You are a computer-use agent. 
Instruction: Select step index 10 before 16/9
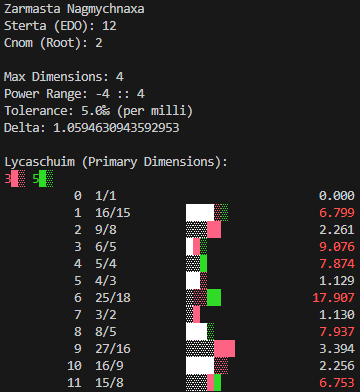[x=74, y=366]
